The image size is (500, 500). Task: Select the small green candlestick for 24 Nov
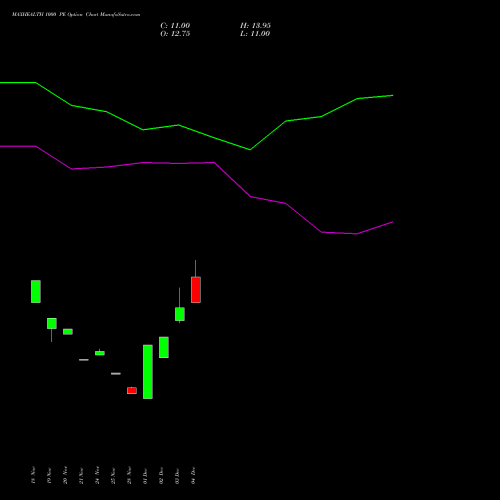point(100,353)
